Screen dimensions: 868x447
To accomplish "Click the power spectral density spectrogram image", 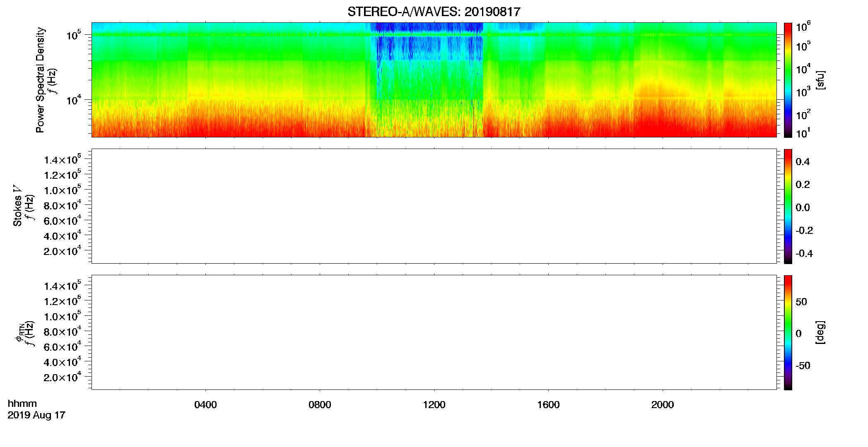I will click(x=434, y=80).
